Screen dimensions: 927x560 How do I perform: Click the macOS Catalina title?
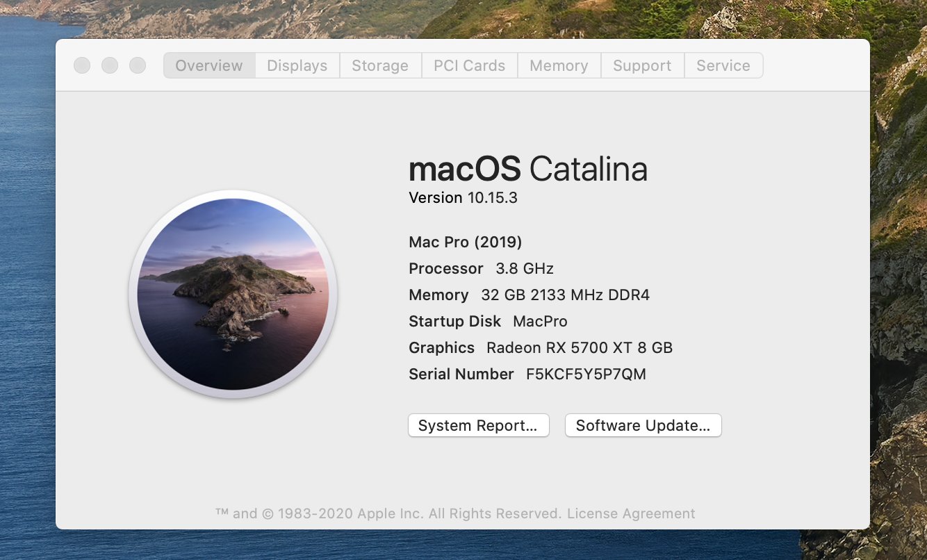point(528,169)
